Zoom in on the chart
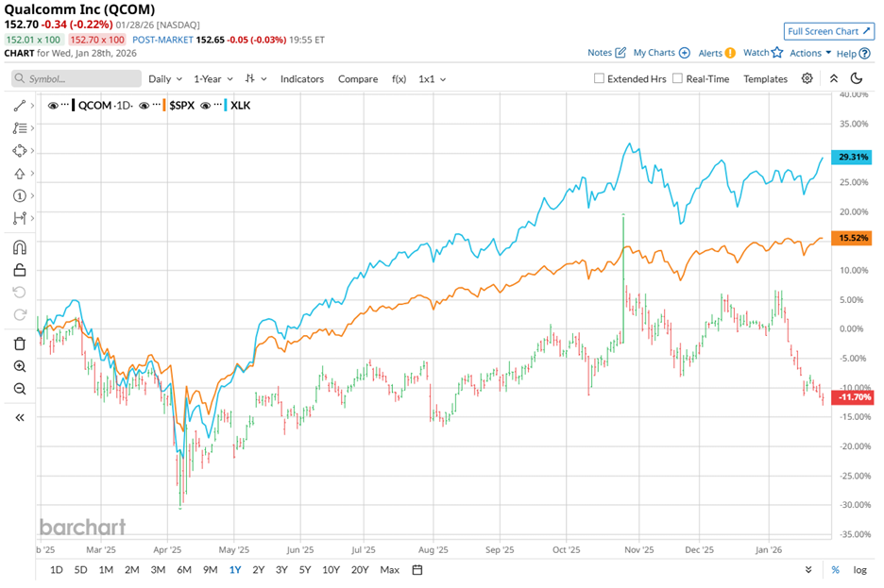Image resolution: width=884 pixels, height=588 pixels. coord(19,366)
